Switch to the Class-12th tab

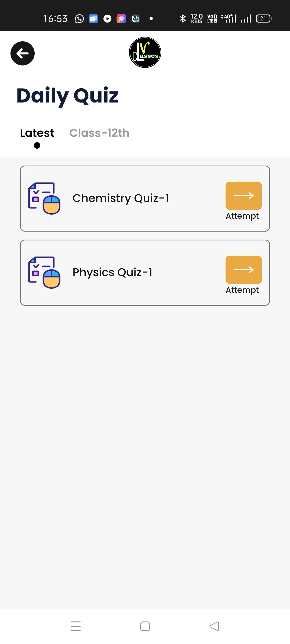point(99,133)
